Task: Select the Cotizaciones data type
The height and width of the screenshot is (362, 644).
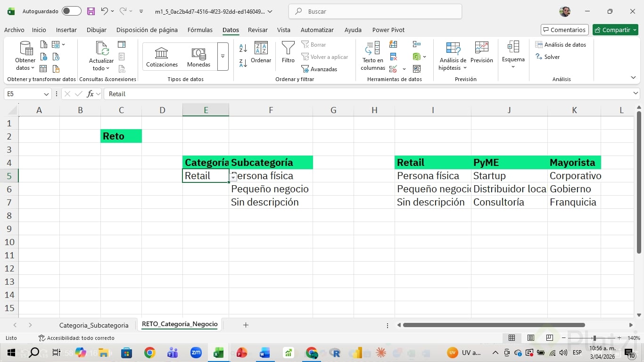Action: (x=162, y=57)
